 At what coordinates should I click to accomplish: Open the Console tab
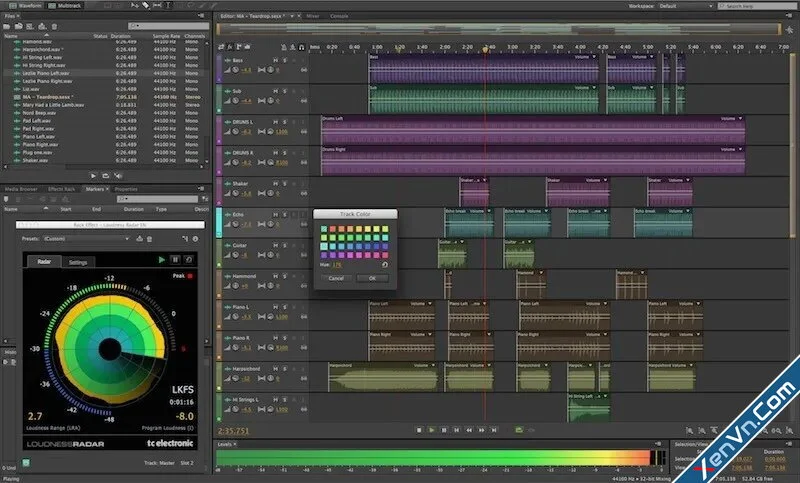[x=339, y=16]
